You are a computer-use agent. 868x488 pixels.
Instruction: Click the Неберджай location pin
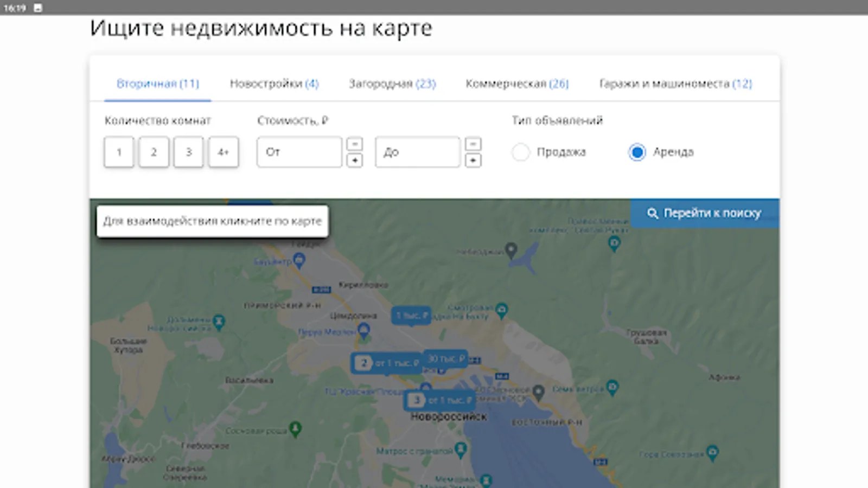[x=511, y=250]
